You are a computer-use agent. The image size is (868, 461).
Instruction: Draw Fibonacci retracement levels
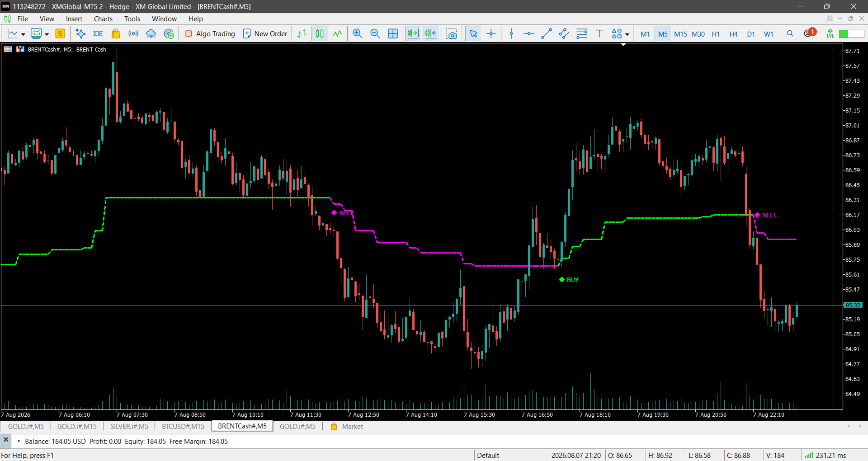coord(582,34)
